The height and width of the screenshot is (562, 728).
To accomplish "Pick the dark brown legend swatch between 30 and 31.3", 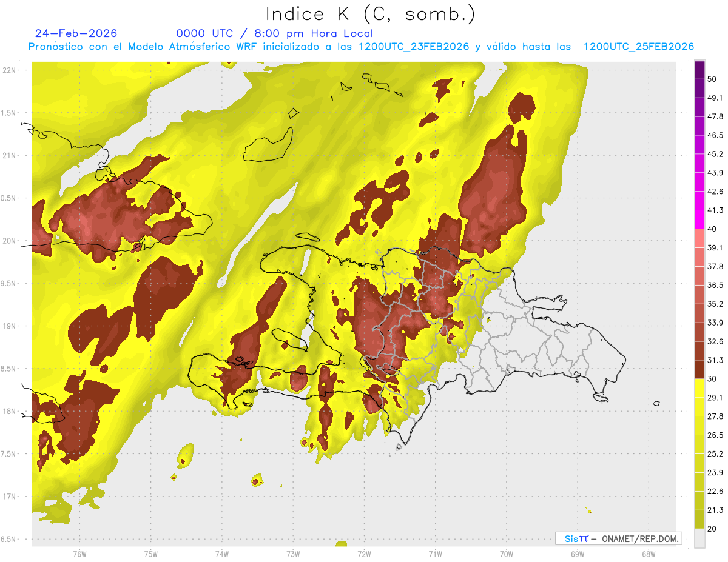I will [699, 369].
